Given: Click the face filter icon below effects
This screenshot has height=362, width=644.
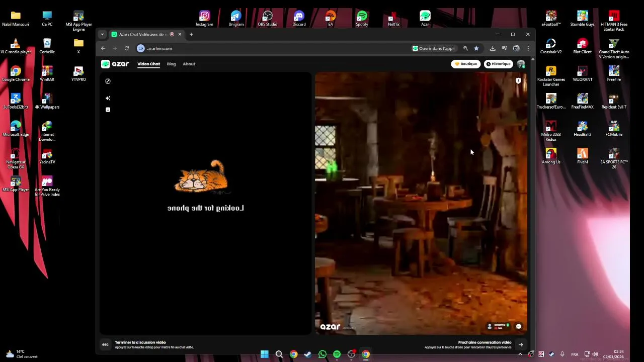Looking at the screenshot, I should point(108,110).
